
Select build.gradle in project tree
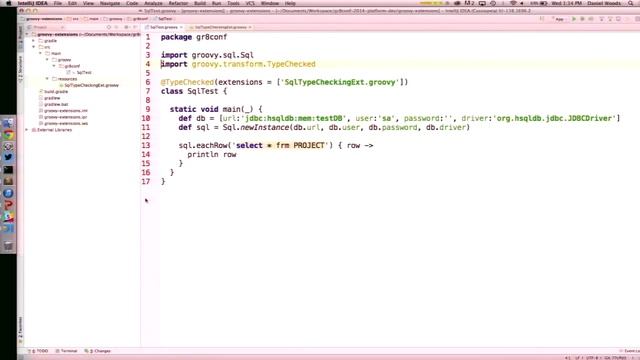[56, 92]
